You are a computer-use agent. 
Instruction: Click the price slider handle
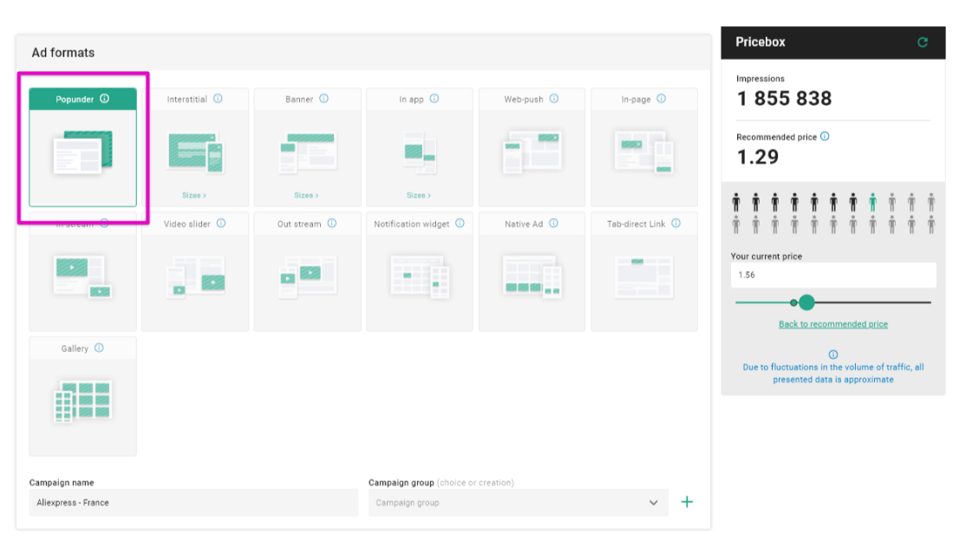(x=806, y=303)
